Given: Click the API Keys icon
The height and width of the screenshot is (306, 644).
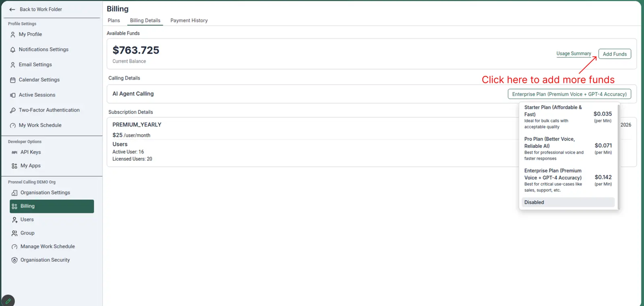Looking at the screenshot, I should coord(14,153).
